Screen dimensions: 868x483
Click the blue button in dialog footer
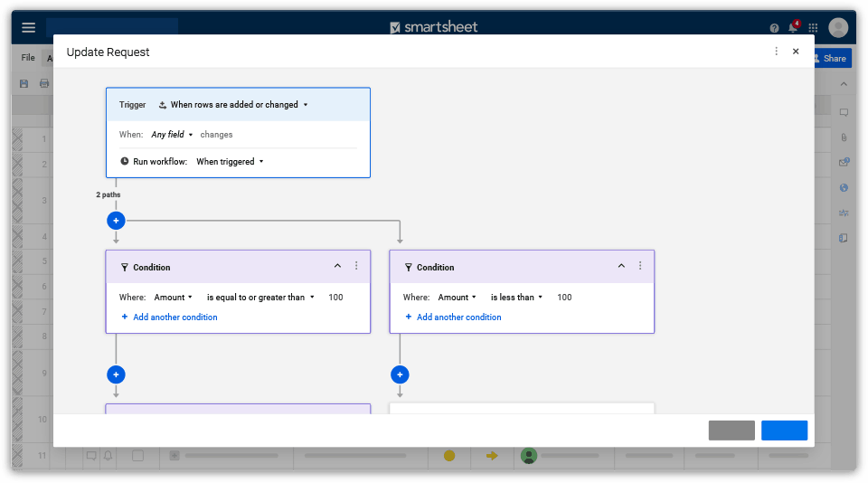point(784,431)
